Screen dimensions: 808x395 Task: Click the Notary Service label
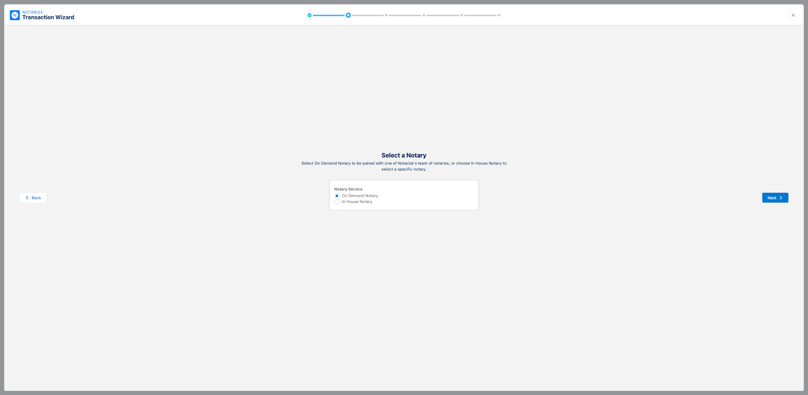pos(348,189)
